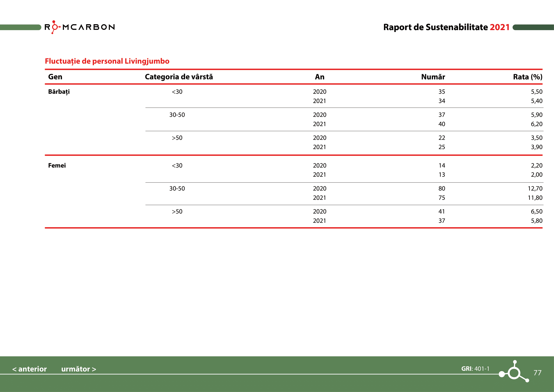Click the 'Rata (%)' column header
The image size is (554, 392).
point(527,77)
